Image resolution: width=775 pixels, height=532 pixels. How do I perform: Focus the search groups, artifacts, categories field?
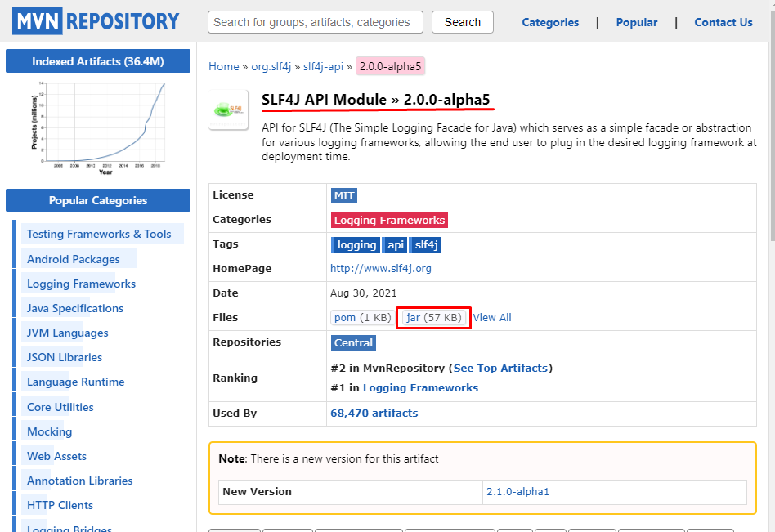tap(316, 22)
